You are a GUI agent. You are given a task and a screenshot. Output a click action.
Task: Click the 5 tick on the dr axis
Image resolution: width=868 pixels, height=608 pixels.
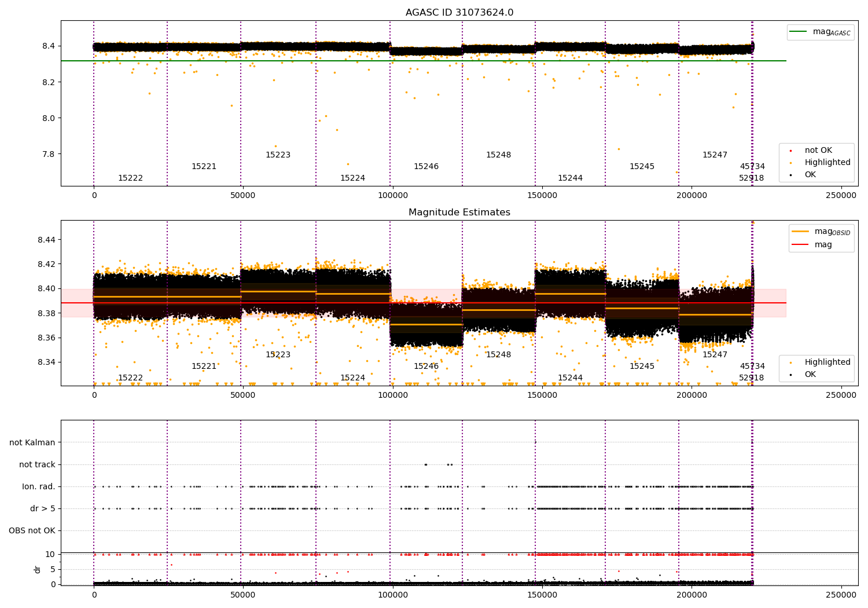53,569
